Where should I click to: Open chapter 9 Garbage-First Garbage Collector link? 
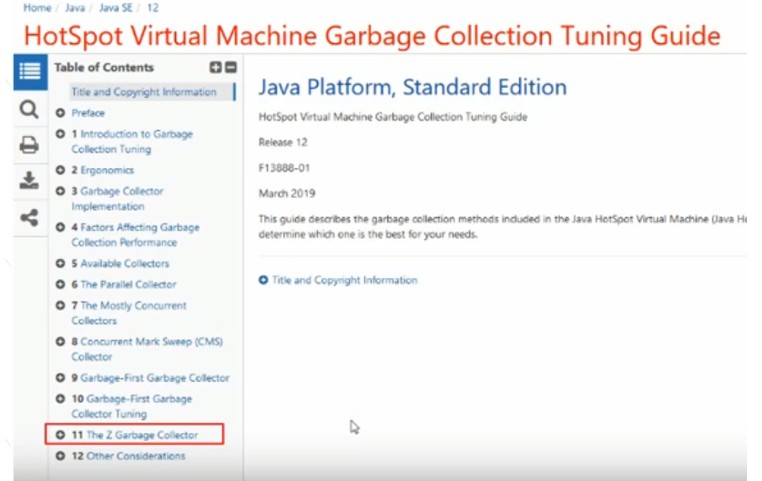[x=155, y=378]
